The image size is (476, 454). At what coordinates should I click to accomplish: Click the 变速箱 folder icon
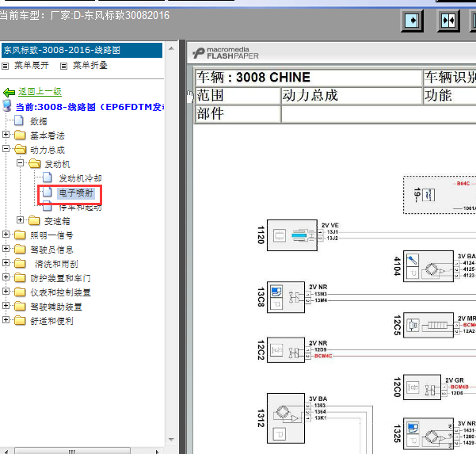click(34, 221)
